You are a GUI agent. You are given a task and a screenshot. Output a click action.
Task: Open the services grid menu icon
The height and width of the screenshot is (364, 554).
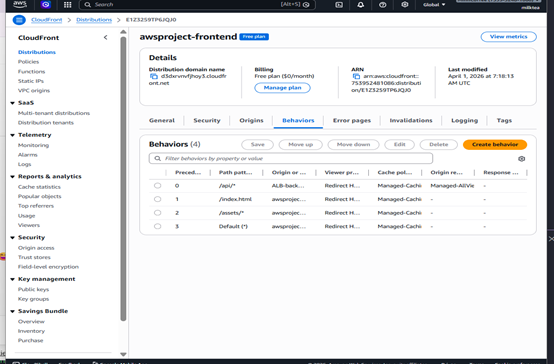point(67,5)
